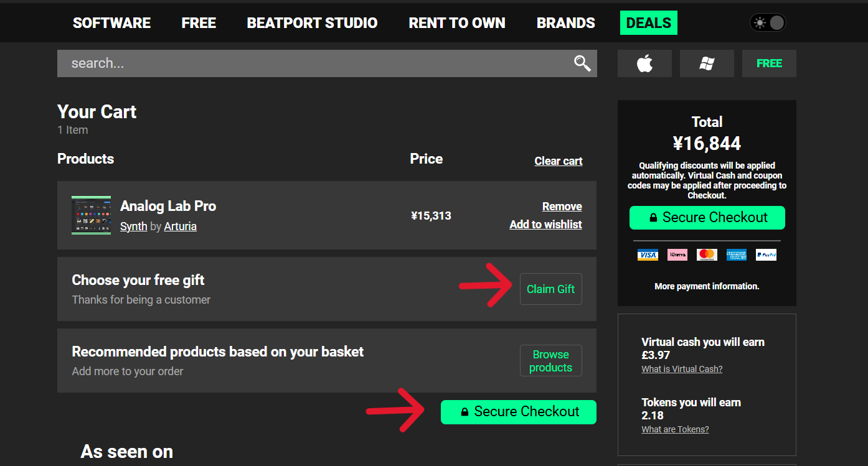Click the Clear cart link
This screenshot has height=466, width=868.
click(x=559, y=161)
